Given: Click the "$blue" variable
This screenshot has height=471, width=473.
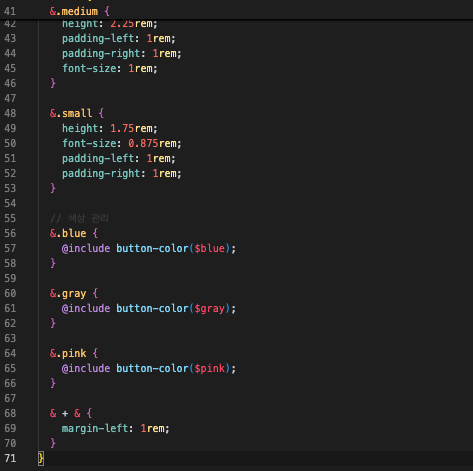Looking at the screenshot, I should tap(210, 248).
